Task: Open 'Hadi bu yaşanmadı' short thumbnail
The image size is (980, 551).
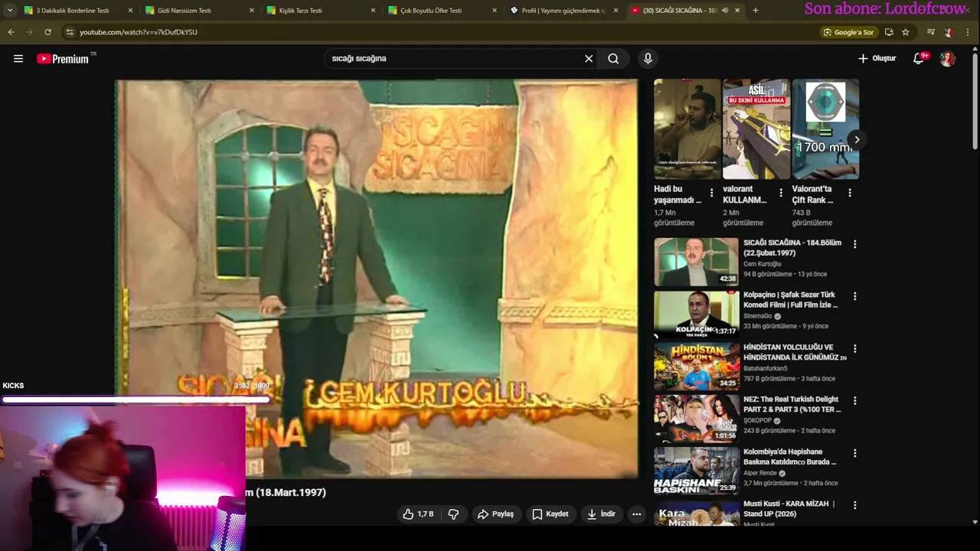Action: [x=688, y=129]
